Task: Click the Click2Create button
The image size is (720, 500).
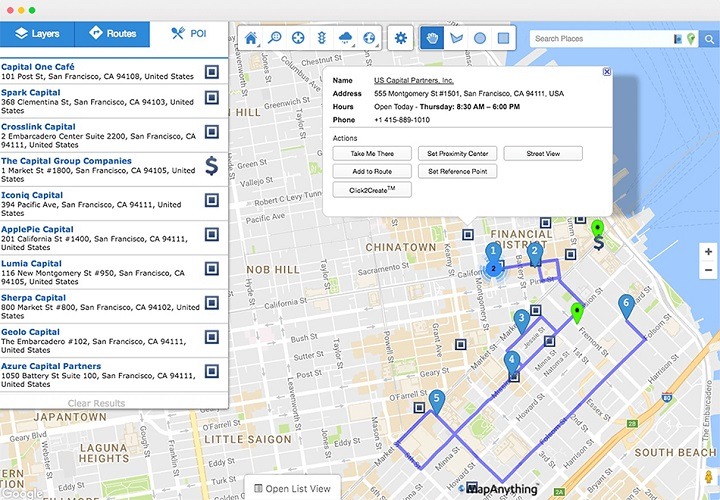Action: [x=372, y=190]
